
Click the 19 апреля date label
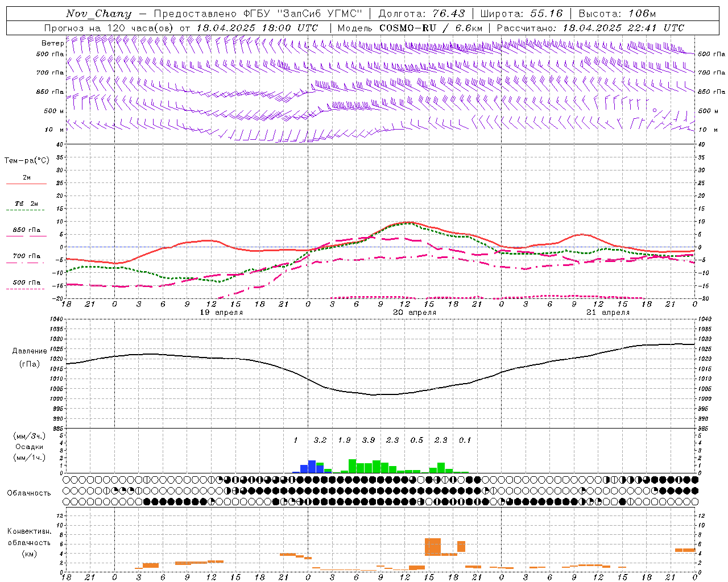pos(221,313)
